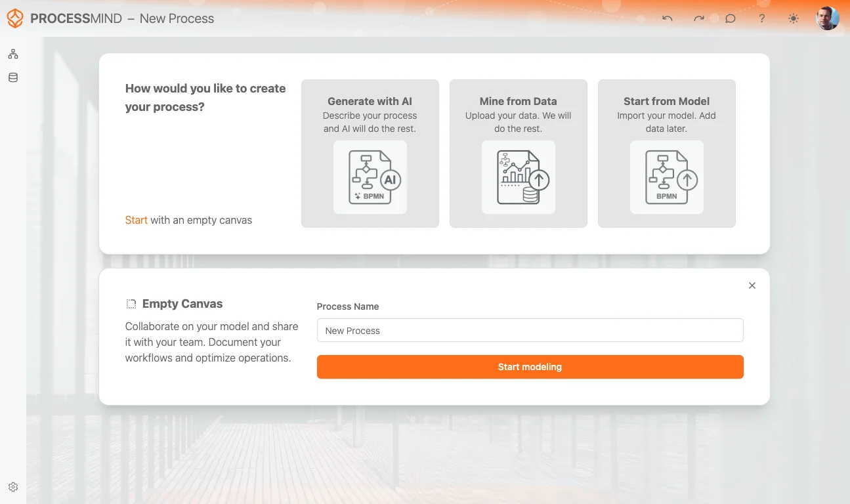Image resolution: width=850 pixels, height=504 pixels.
Task: Toggle light/dark theme sun icon
Action: pos(794,18)
